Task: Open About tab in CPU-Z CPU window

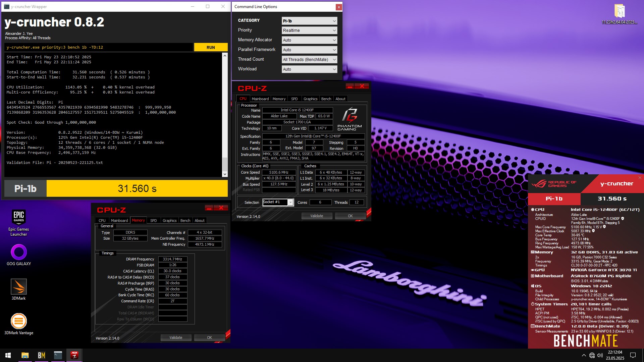Action: click(340, 99)
